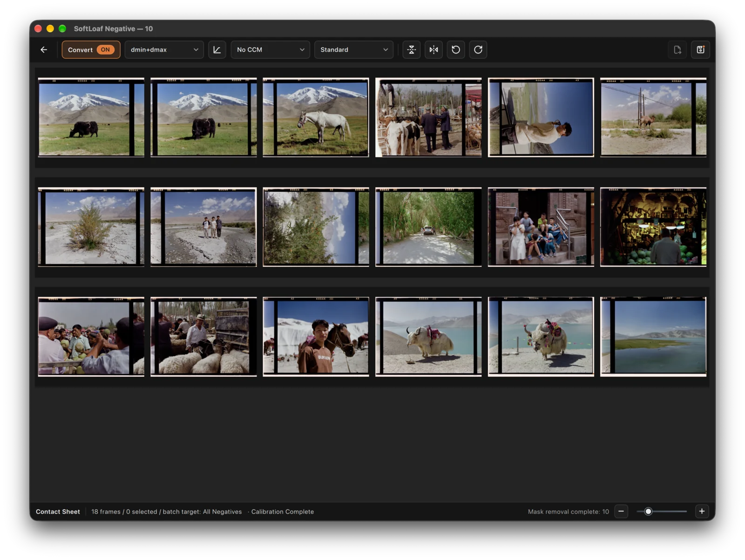Select the empty lake landscape thumbnail

coord(653,337)
